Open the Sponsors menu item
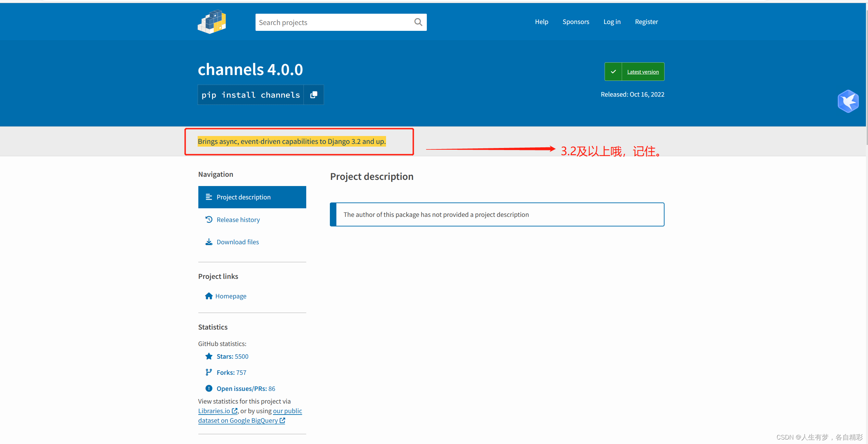 pyautogui.click(x=576, y=22)
